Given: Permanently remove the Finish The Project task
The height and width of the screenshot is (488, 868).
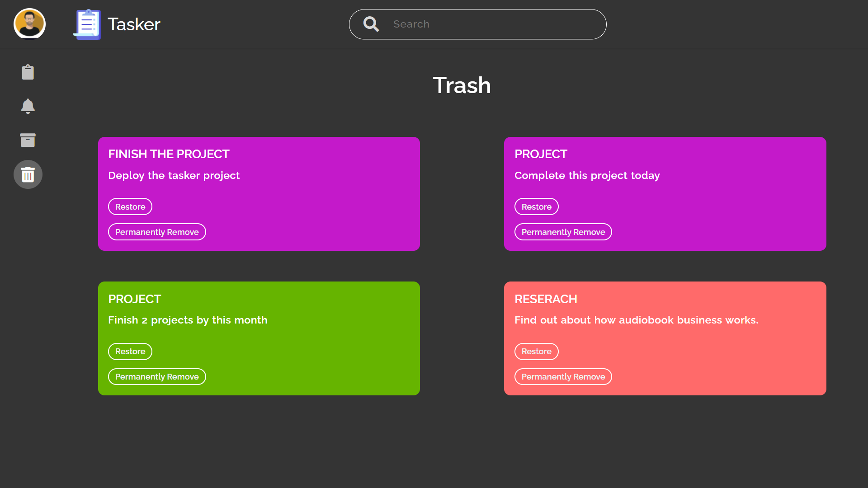Looking at the screenshot, I should click(157, 232).
